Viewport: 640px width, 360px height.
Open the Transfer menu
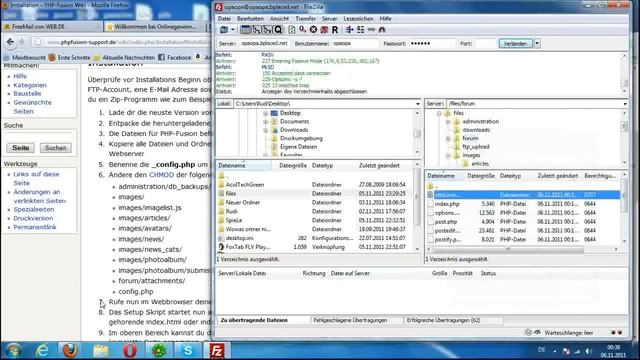click(x=306, y=19)
